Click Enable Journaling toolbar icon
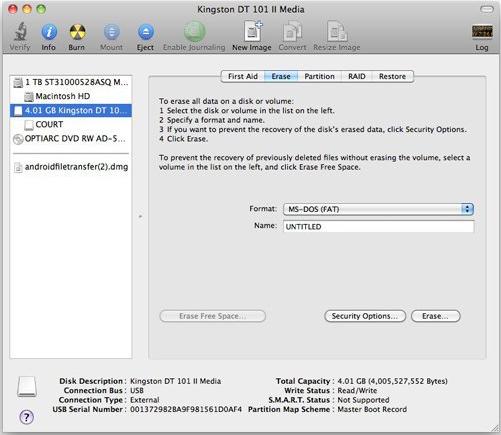This screenshot has height=435, width=501. [195, 32]
